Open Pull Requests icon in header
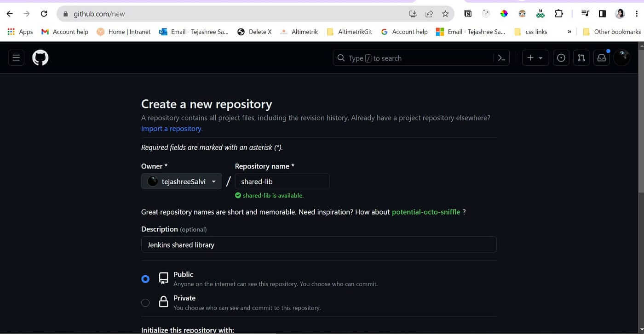The height and width of the screenshot is (334, 644). point(581,58)
